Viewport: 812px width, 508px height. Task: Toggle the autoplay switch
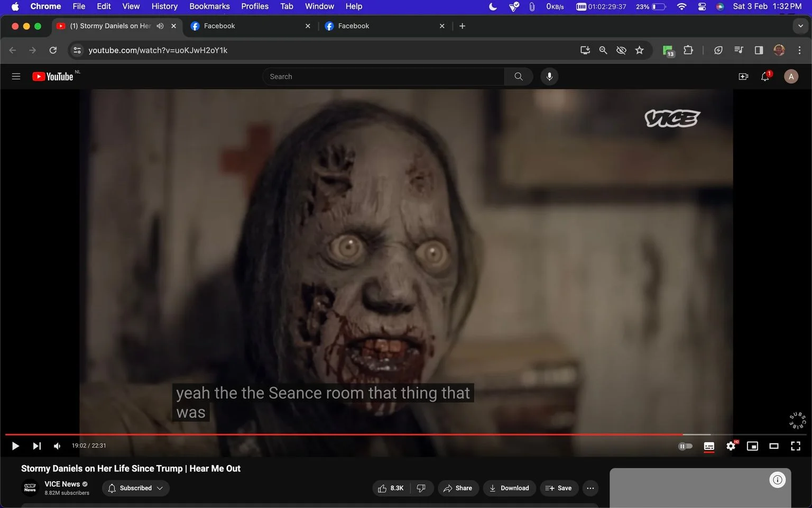(685, 446)
